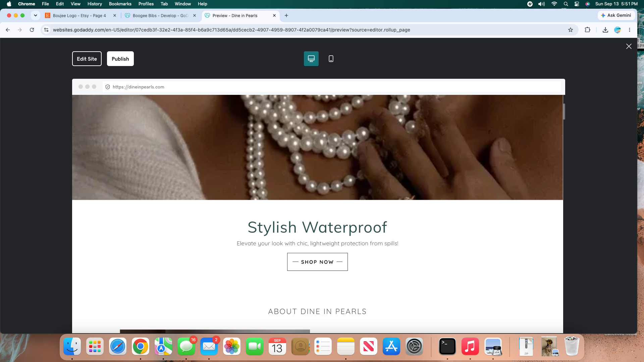
Task: Open Wi-Fi status in menu bar
Action: (x=554, y=4)
